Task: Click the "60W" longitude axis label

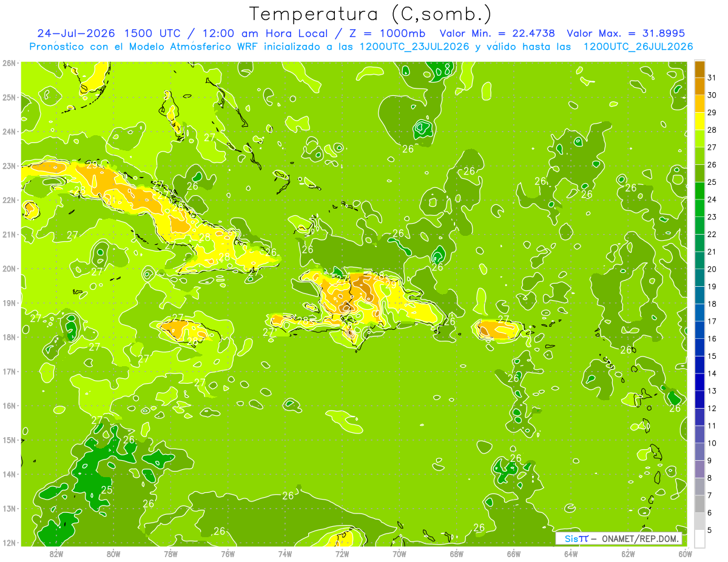Action: [x=685, y=554]
